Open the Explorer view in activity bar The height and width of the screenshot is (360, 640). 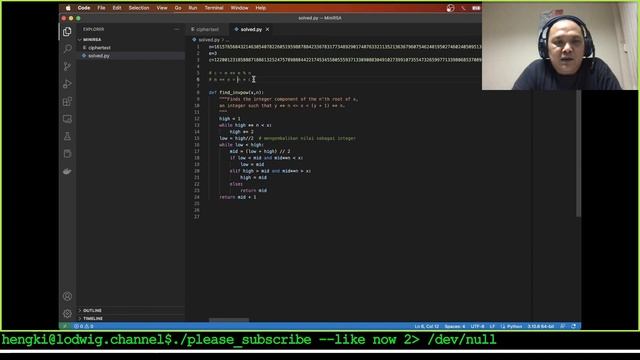tap(67, 31)
